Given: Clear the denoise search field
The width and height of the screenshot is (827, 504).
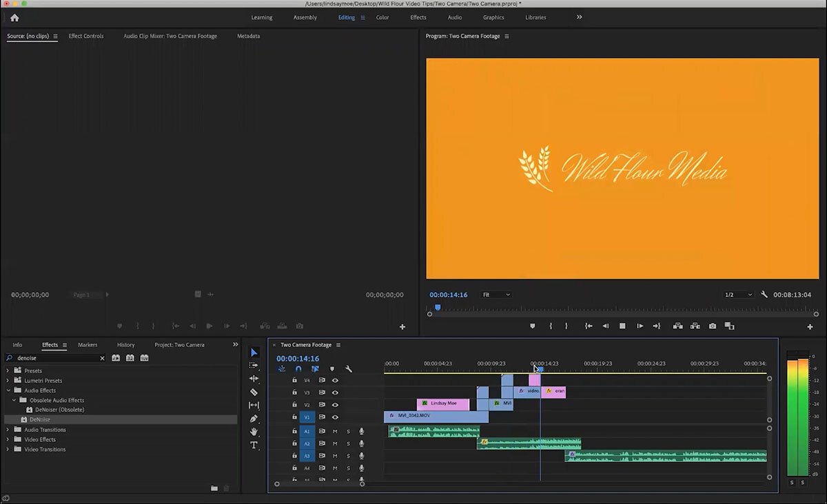Looking at the screenshot, I should pyautogui.click(x=102, y=358).
